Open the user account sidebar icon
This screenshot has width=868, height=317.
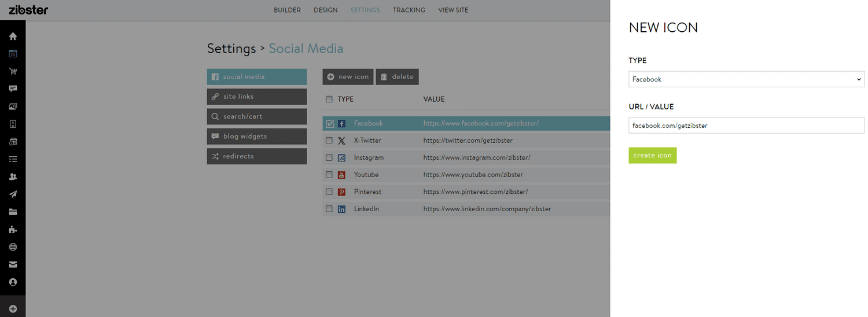(13, 282)
